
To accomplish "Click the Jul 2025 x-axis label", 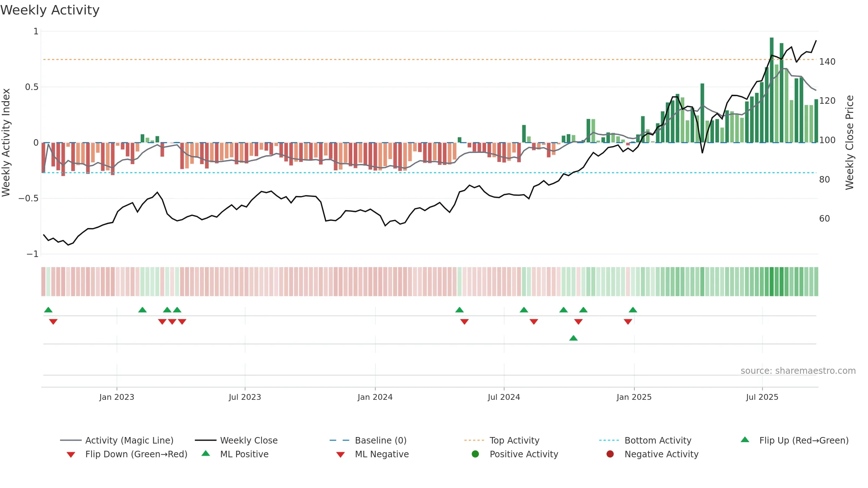I will pyautogui.click(x=762, y=397).
